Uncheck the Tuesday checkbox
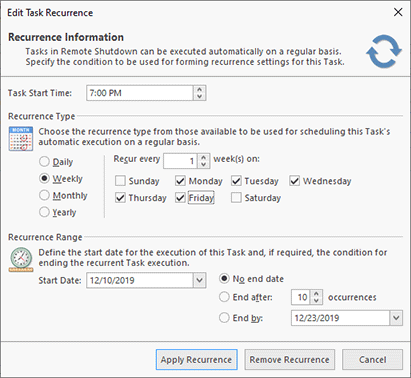The width and height of the screenshot is (411, 378). pos(236,181)
